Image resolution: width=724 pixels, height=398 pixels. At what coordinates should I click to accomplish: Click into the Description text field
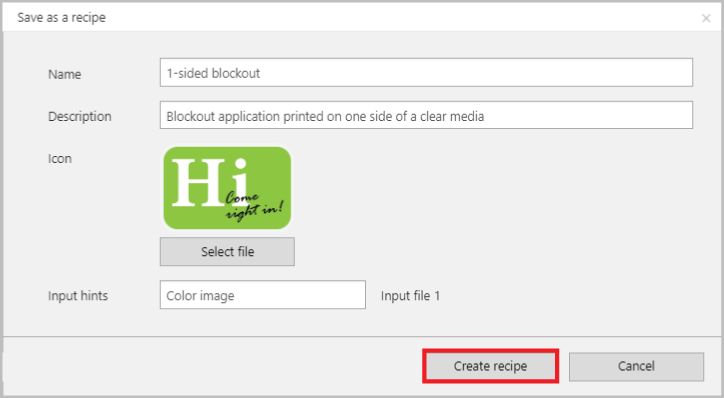pyautogui.click(x=426, y=115)
